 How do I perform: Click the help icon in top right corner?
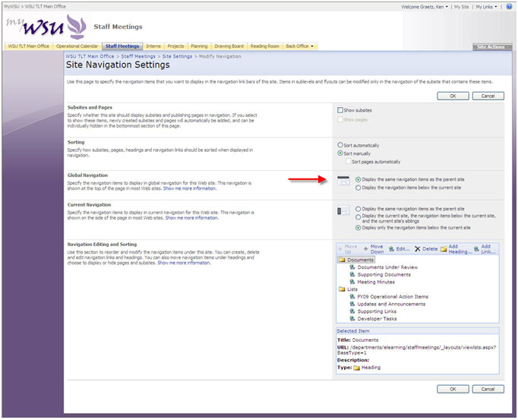[509, 7]
